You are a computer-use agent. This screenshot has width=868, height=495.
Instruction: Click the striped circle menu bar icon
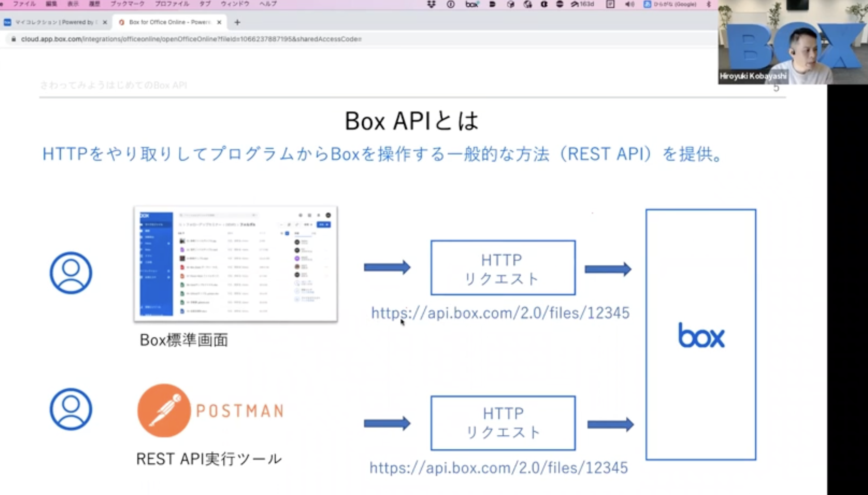tap(560, 4)
